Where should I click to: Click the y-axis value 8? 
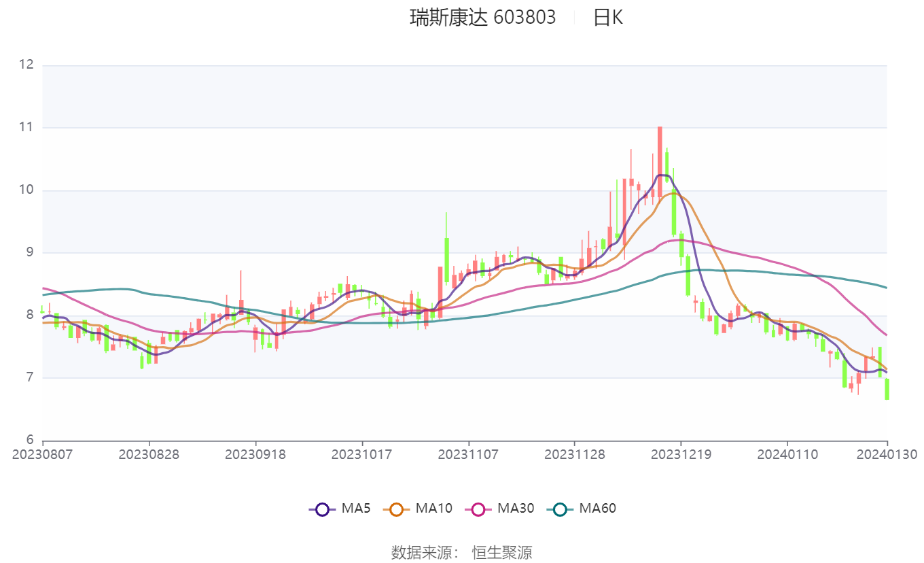[30, 315]
